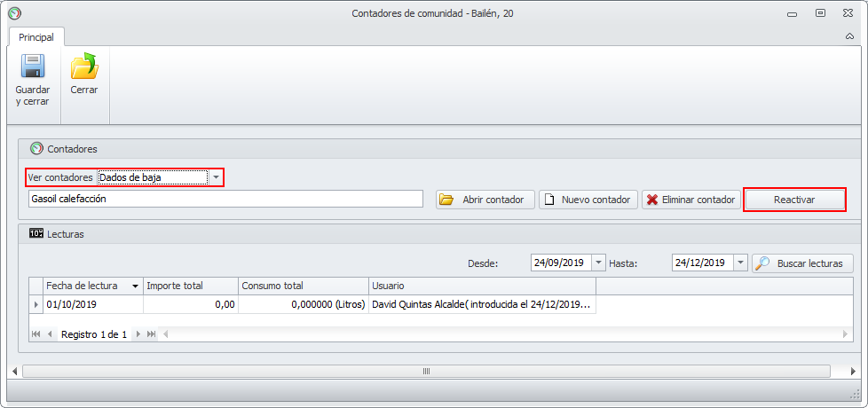
Task: Click the Buscar lecturas button
Action: pos(802,263)
